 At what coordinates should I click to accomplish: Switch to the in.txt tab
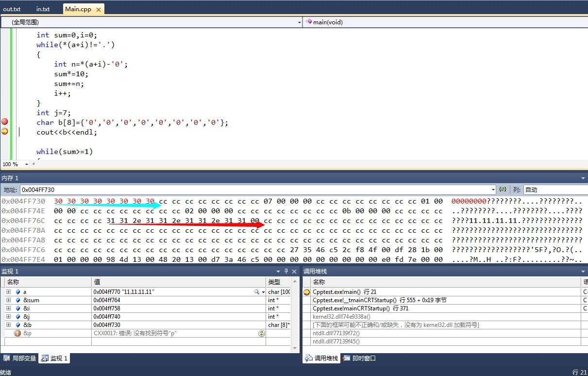click(43, 9)
